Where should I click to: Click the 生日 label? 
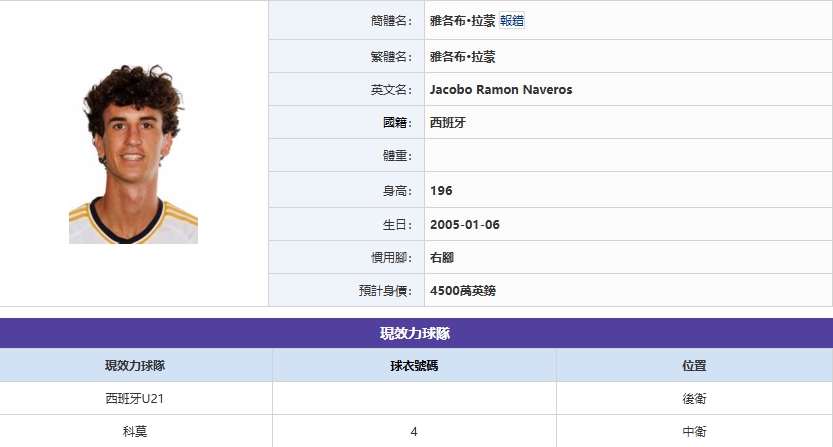point(397,225)
